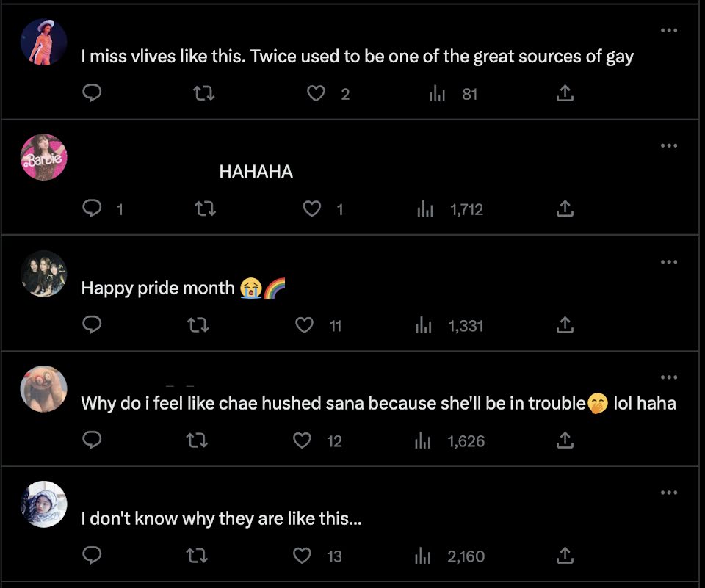This screenshot has height=588, width=705.
Task: Open the group photo avatar on pride tweet
Action: click(x=43, y=273)
